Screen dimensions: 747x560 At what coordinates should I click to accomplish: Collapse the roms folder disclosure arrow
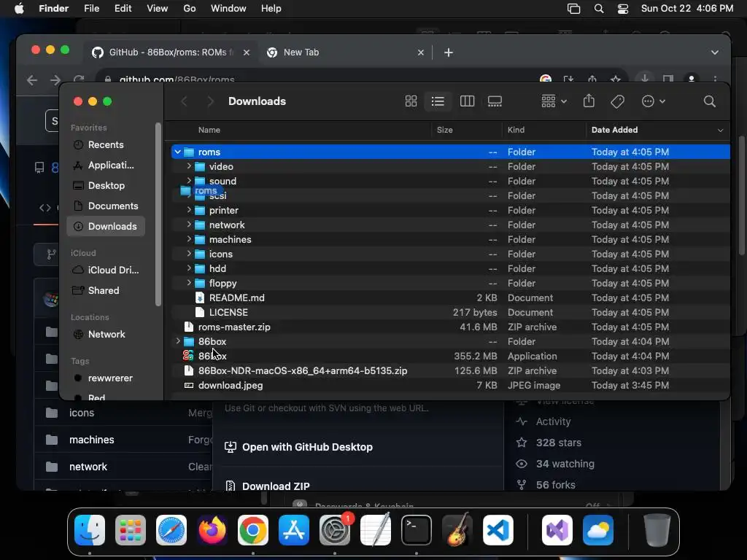point(178,152)
